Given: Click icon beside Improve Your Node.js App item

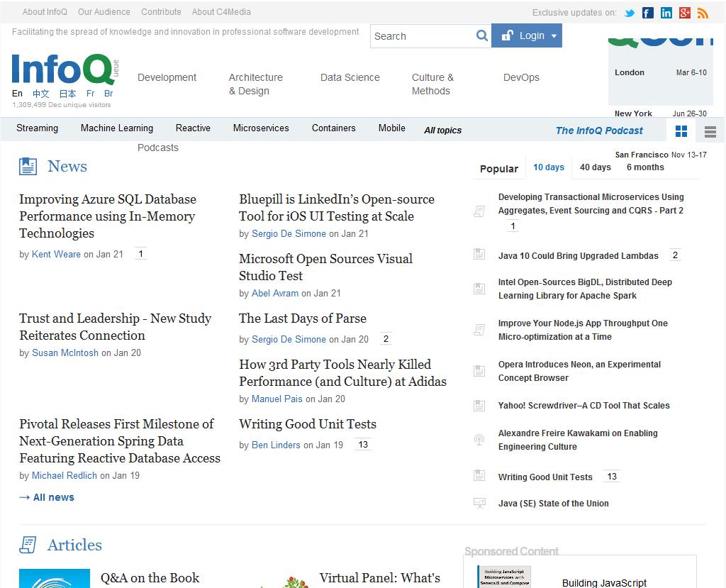Looking at the screenshot, I should pyautogui.click(x=479, y=329).
